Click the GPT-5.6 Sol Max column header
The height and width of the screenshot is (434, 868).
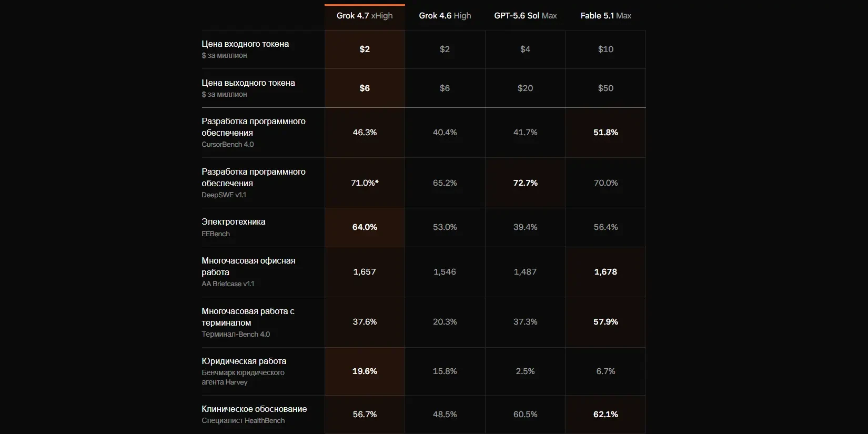click(x=525, y=16)
